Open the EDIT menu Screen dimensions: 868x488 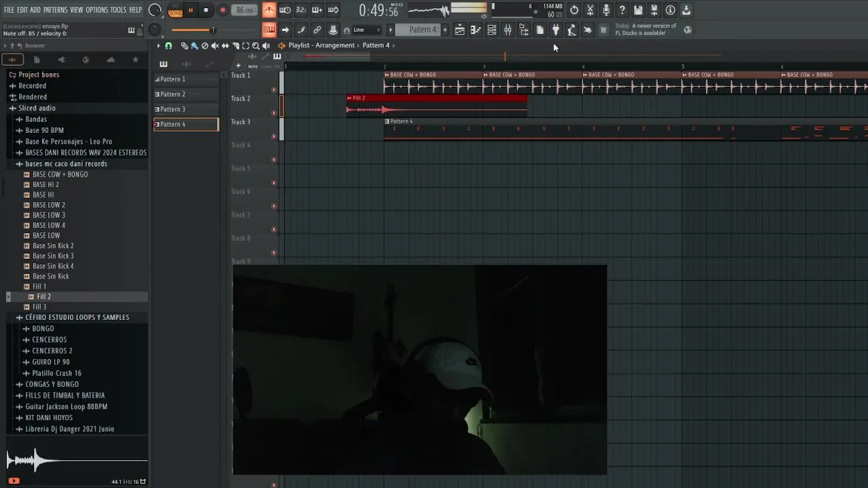pos(22,10)
